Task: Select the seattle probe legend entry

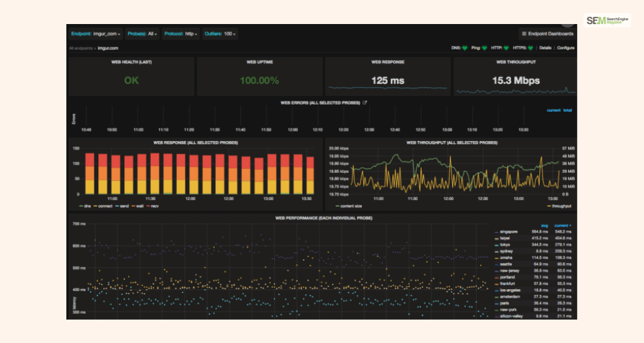Action: point(506,264)
